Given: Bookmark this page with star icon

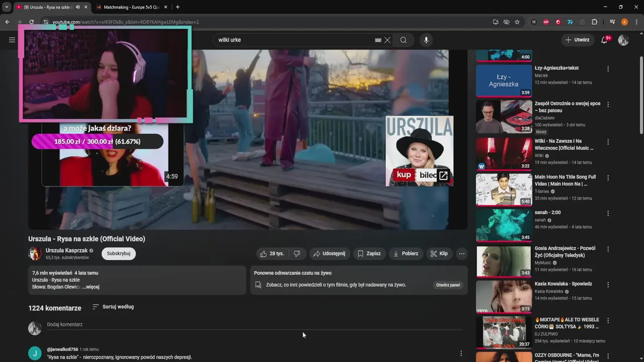Looking at the screenshot, I should 517,22.
